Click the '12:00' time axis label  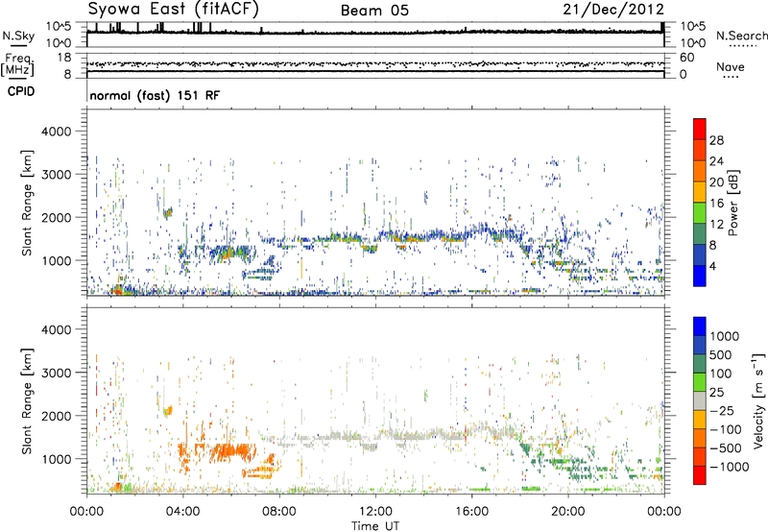coord(375,512)
